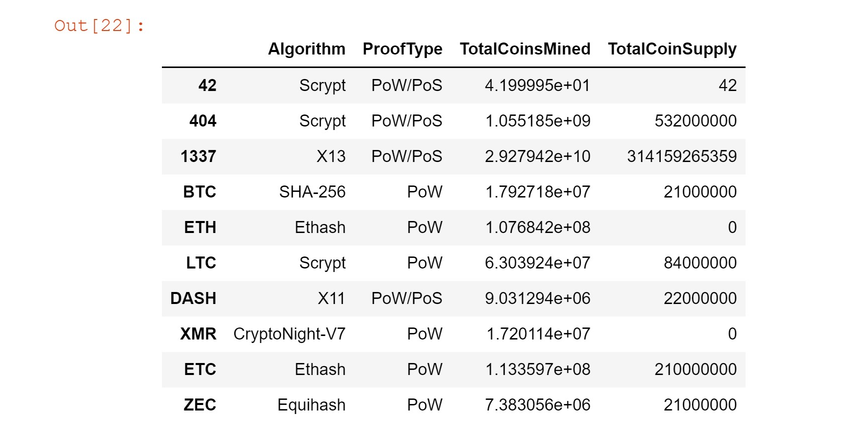Click the XMR row index label

[198, 334]
